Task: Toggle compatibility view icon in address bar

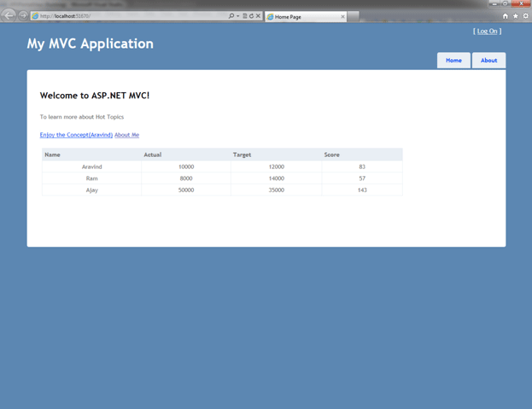Action: coord(244,16)
